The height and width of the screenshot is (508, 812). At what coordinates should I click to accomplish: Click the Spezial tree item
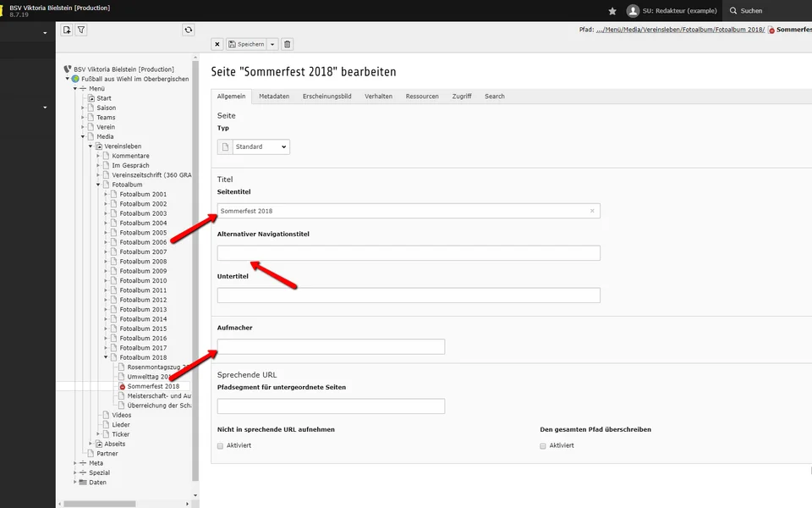100,472
